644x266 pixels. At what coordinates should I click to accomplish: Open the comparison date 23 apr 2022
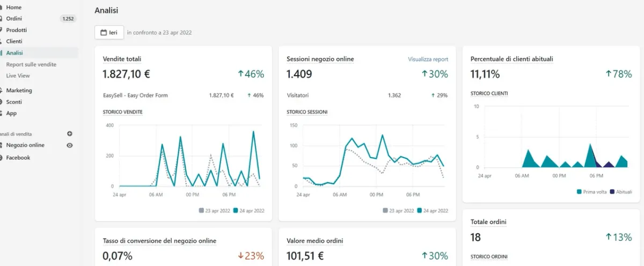tap(159, 32)
